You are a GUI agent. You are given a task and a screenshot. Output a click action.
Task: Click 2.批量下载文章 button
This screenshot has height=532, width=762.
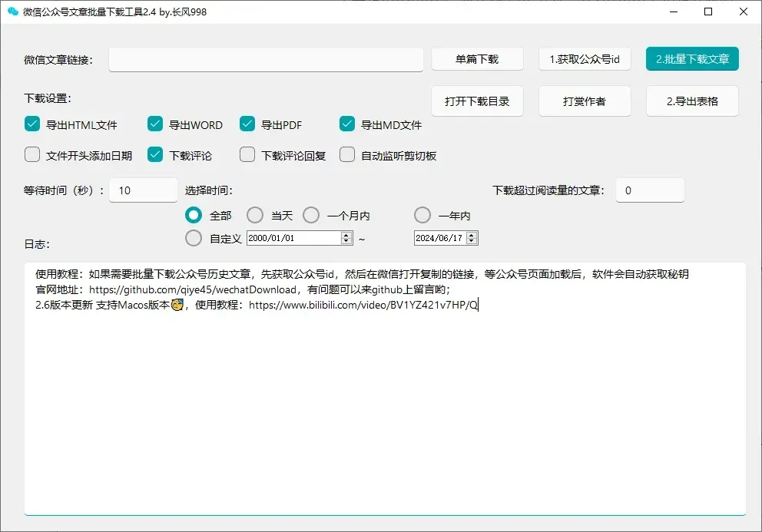coord(691,58)
